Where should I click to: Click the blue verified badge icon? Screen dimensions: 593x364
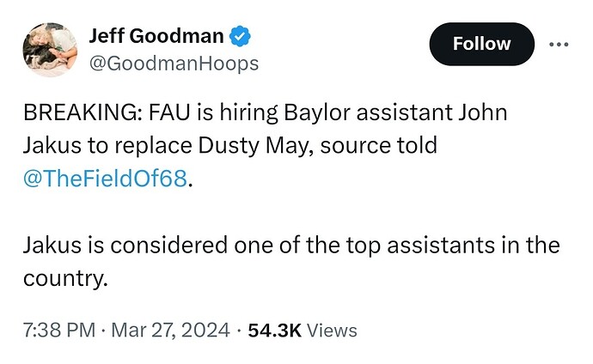[241, 36]
